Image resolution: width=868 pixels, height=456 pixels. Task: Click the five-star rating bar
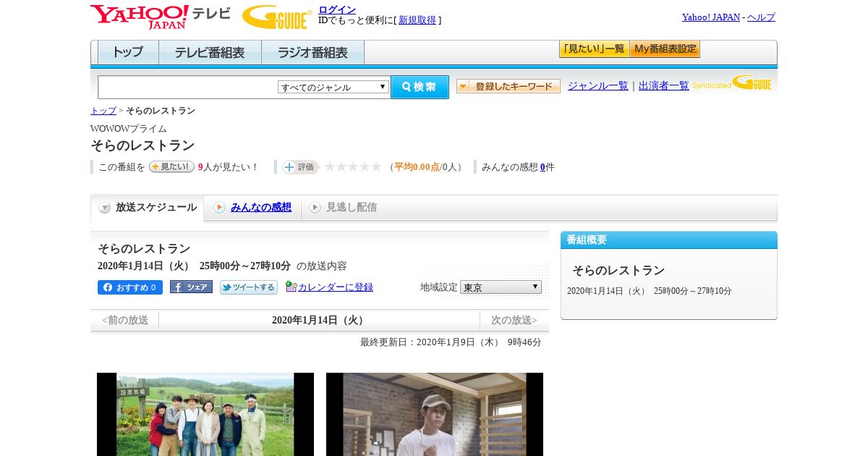(353, 166)
